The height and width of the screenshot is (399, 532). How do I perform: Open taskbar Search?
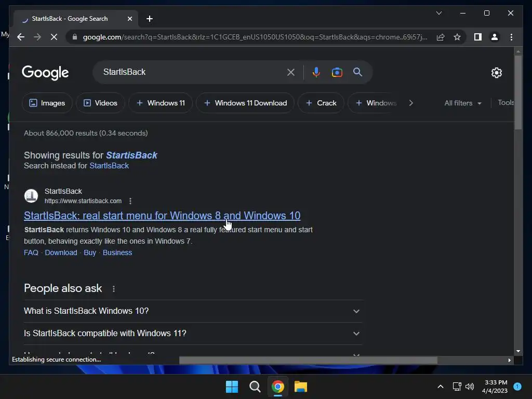click(x=255, y=387)
